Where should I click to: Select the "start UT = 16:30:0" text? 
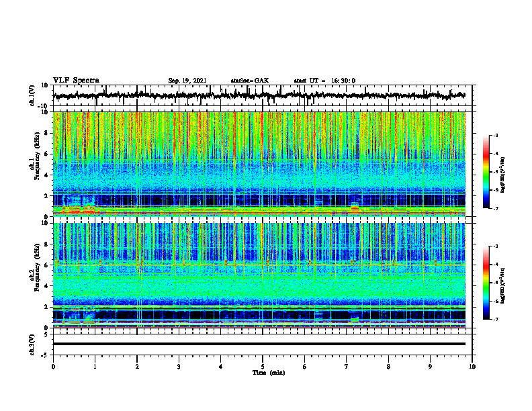[x=324, y=81]
